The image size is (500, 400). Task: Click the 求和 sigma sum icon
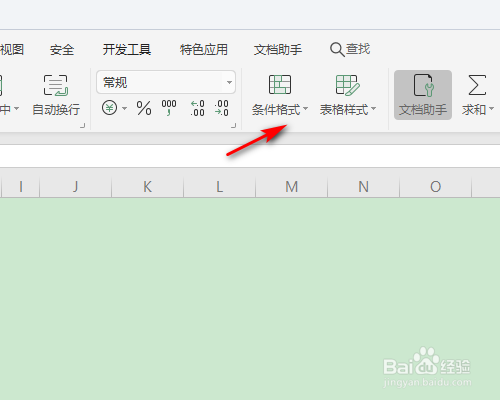click(x=477, y=85)
